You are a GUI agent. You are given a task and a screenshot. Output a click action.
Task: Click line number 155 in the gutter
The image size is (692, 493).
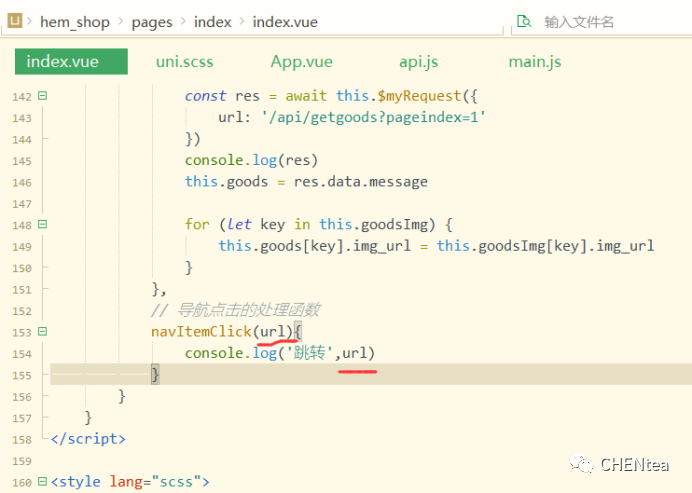(20, 375)
